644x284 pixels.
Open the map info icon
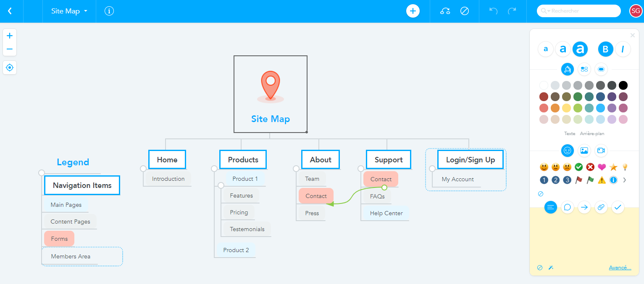[109, 11]
